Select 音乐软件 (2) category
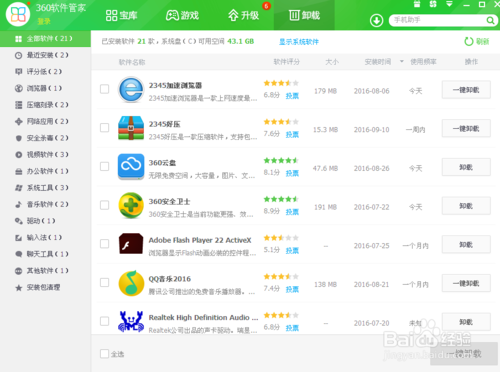 click(x=45, y=204)
